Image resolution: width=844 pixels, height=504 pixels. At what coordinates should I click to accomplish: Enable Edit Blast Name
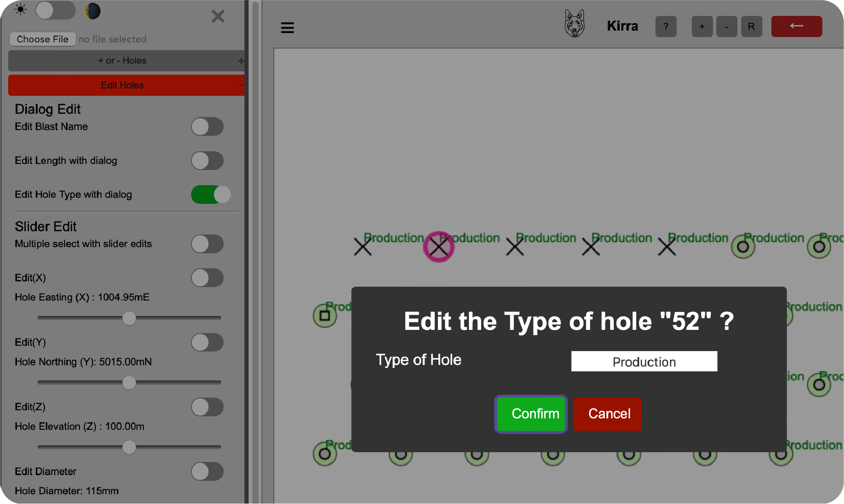click(x=207, y=127)
